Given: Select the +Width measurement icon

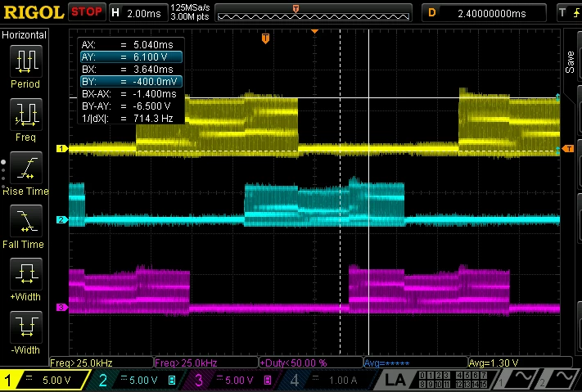Looking at the screenshot, I should coord(26,274).
